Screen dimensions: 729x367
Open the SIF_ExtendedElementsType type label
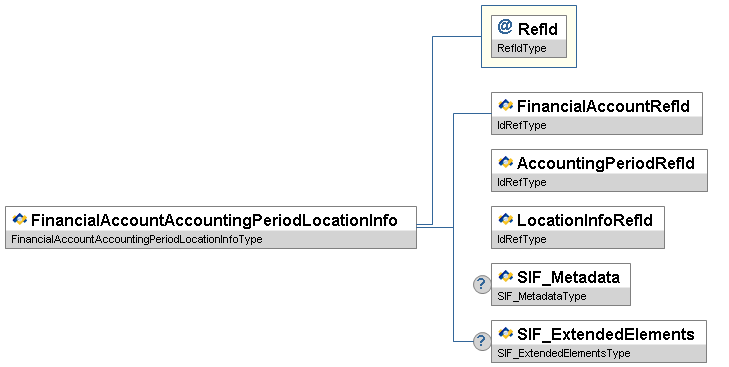click(x=563, y=354)
